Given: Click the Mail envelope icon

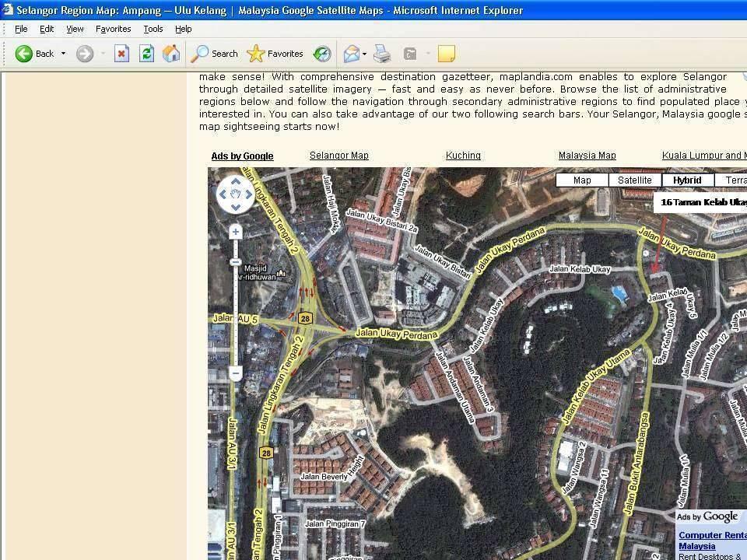Looking at the screenshot, I should (x=352, y=54).
